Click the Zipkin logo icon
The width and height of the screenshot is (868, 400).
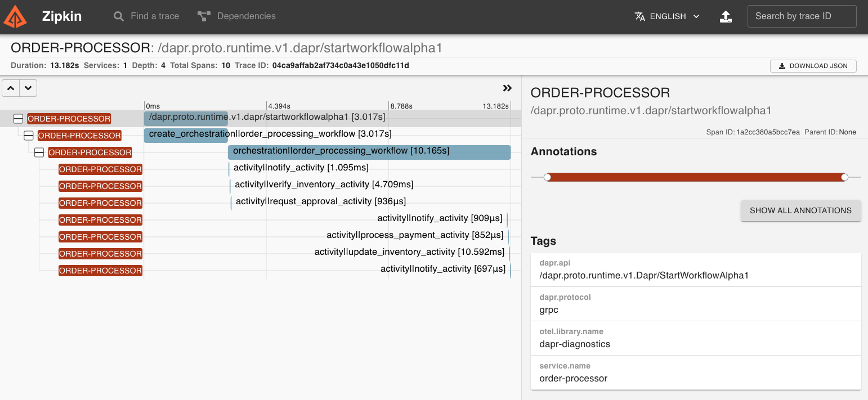click(x=15, y=16)
